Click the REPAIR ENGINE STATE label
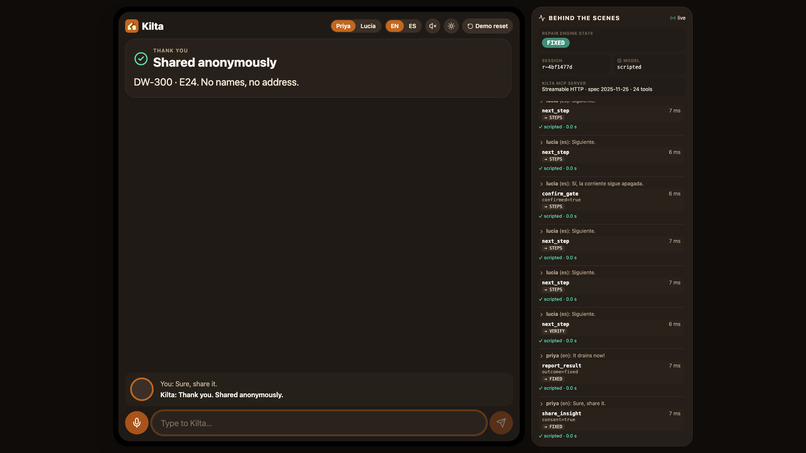Screen dimensions: 806x453 (x=567, y=33)
